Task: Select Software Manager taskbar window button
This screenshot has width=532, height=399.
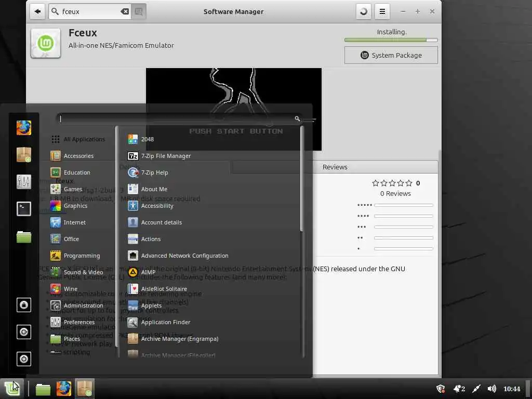Action: 85,389
